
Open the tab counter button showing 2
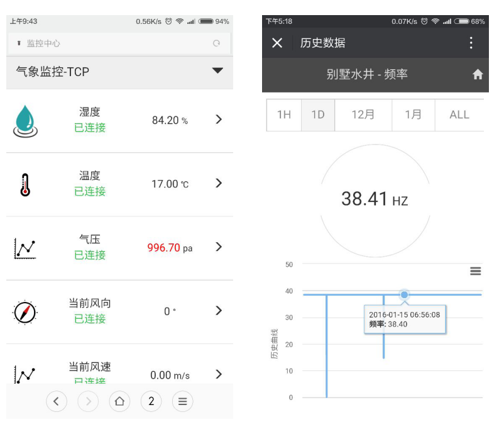pyautogui.click(x=151, y=401)
